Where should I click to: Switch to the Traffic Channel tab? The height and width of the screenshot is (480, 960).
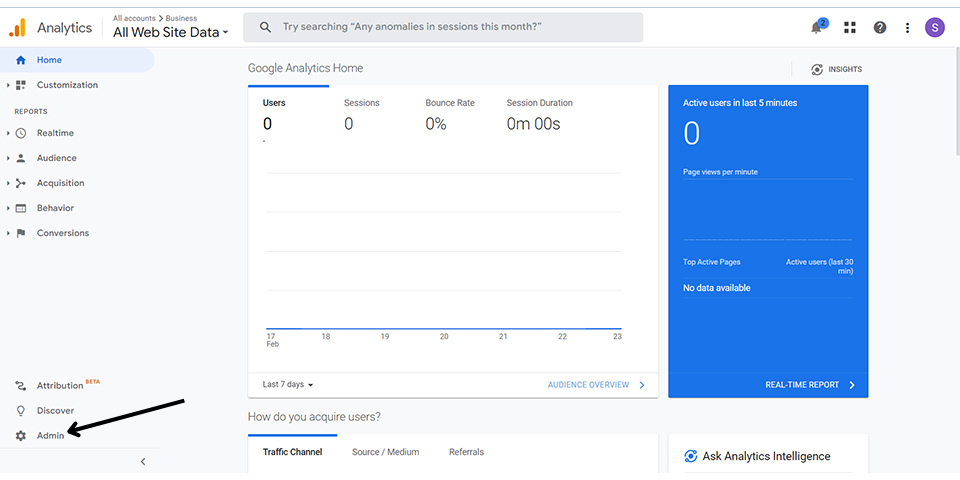(293, 452)
